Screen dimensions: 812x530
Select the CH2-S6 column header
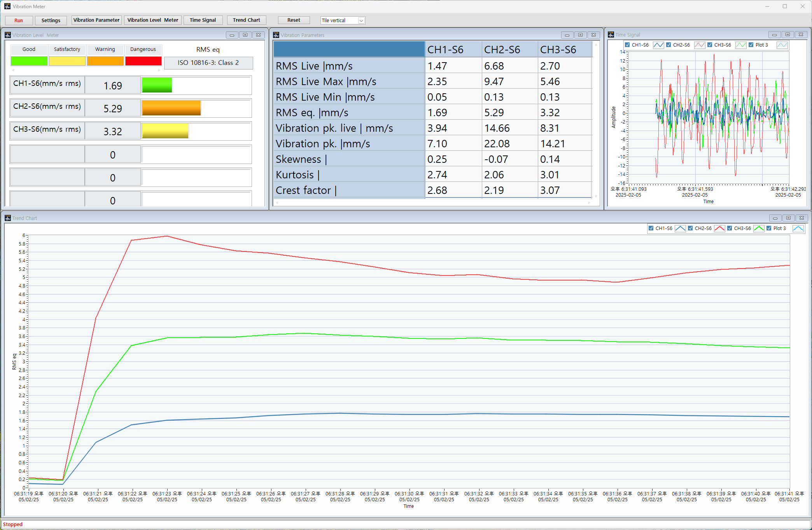point(502,50)
